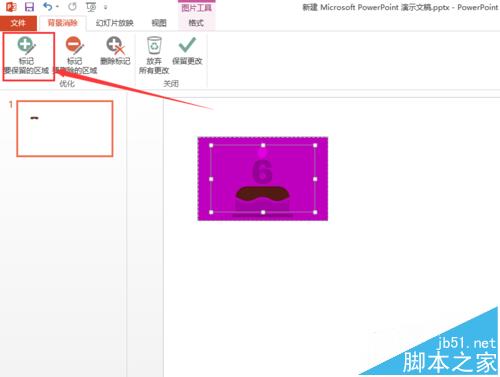This screenshot has height=377, width=500.
Task: Click the bottom-left selection handle of marquee
Action: pyautogui.click(x=211, y=212)
